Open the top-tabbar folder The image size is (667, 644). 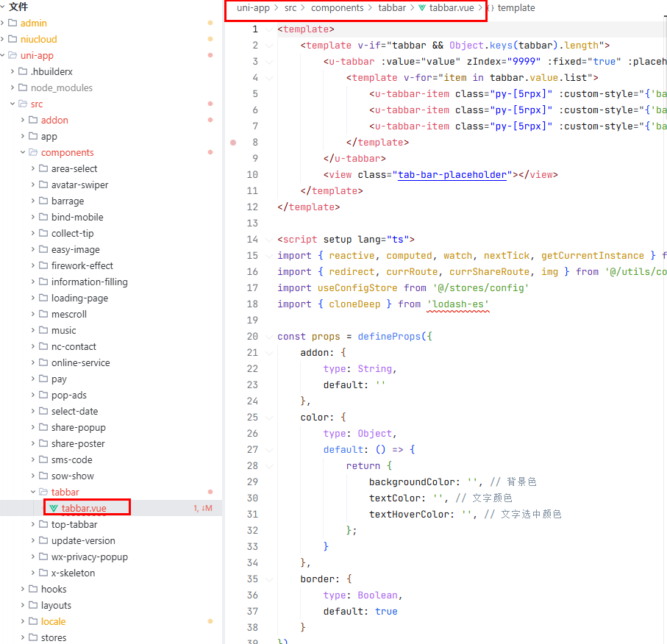[74, 524]
